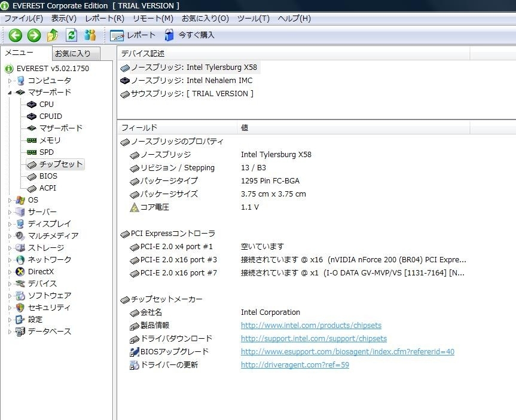
Task: Expand the ディスプレイ tree node
Action: (10, 224)
